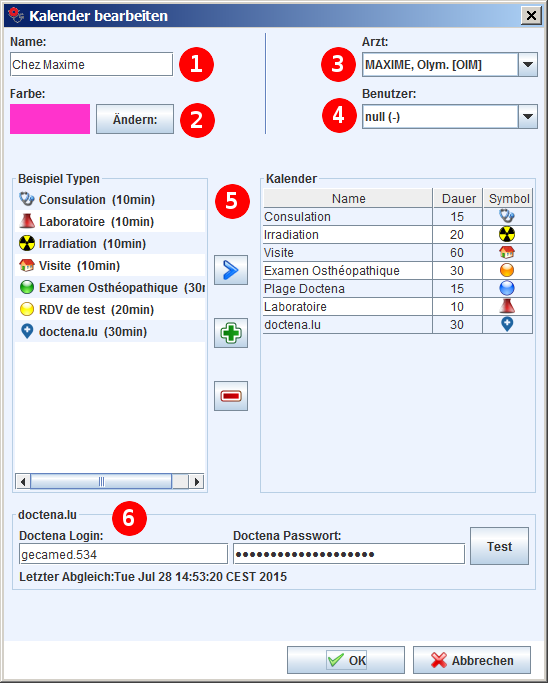548x683 pixels.
Task: Click the right arrow of horizontal scrollbar
Action: pos(197,482)
